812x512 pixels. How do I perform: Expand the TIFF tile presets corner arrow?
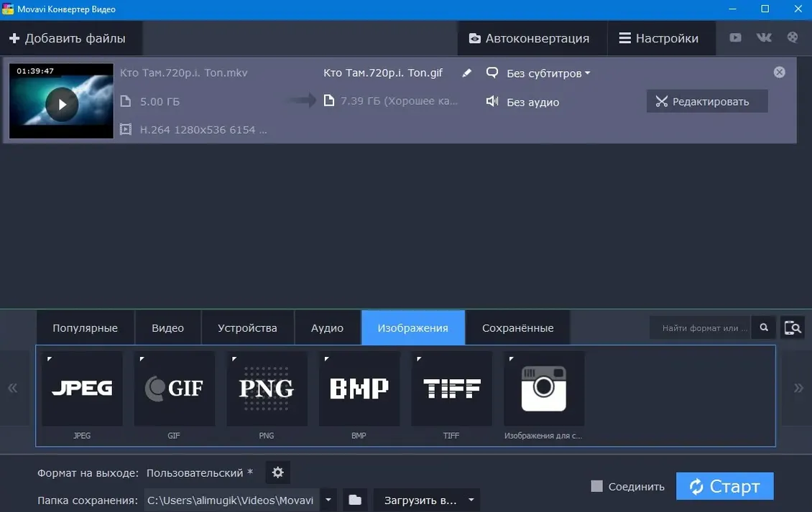point(419,358)
